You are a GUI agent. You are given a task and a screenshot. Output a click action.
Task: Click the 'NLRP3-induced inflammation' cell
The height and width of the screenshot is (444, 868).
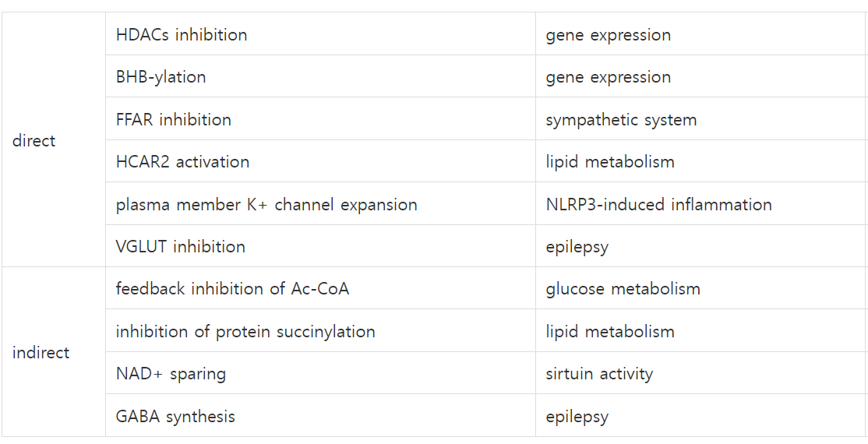(x=658, y=205)
